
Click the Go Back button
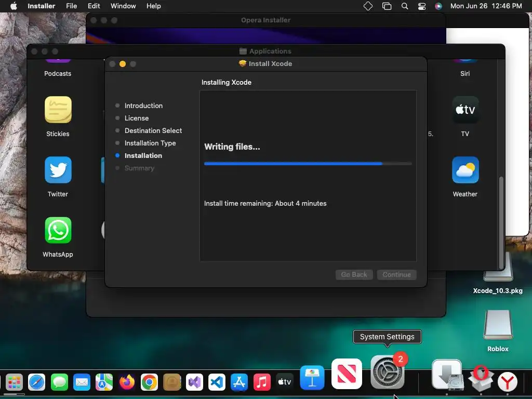pos(354,274)
